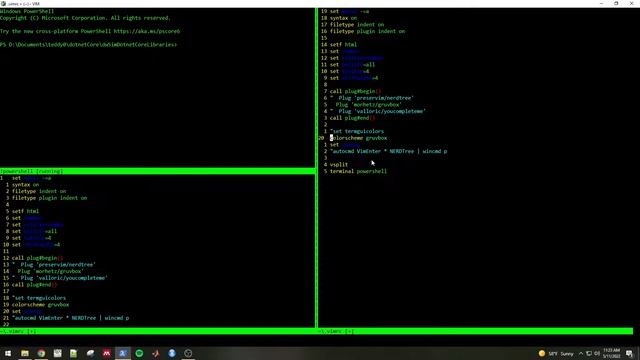The image size is (640, 360).
Task: Click 'setf html' in the right pane
Action: [x=343, y=44]
